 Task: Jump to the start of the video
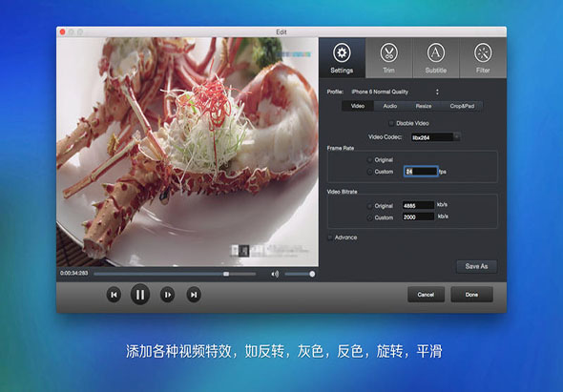(x=114, y=295)
